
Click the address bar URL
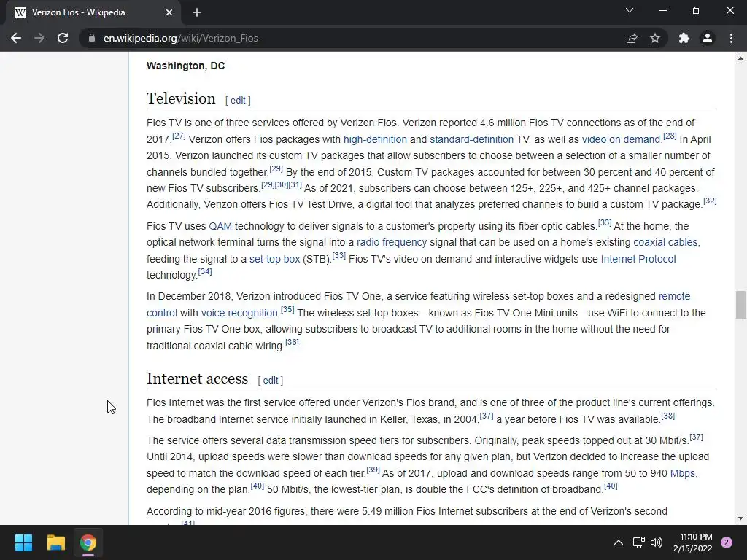click(181, 38)
